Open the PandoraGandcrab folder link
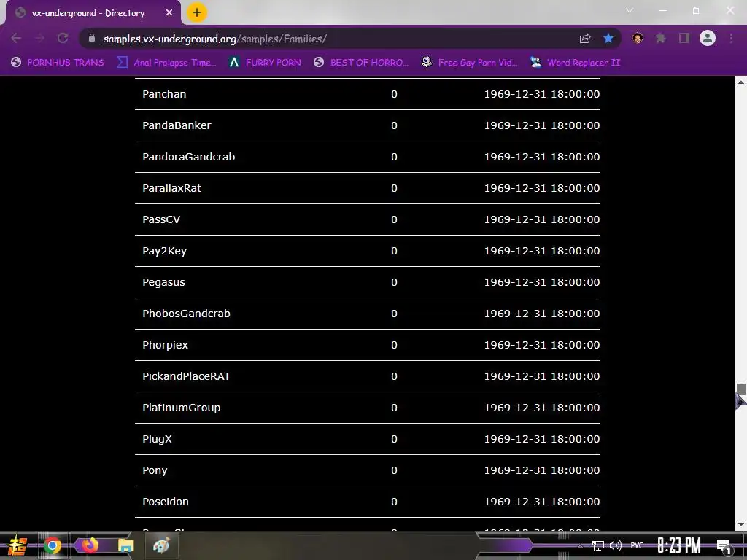747x560 pixels. pyautogui.click(x=189, y=157)
